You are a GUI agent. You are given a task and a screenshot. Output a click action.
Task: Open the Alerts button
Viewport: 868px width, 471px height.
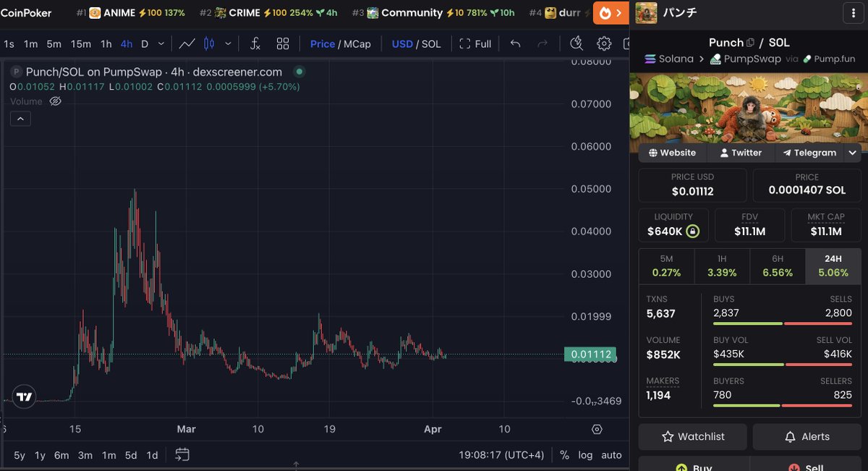tap(807, 436)
